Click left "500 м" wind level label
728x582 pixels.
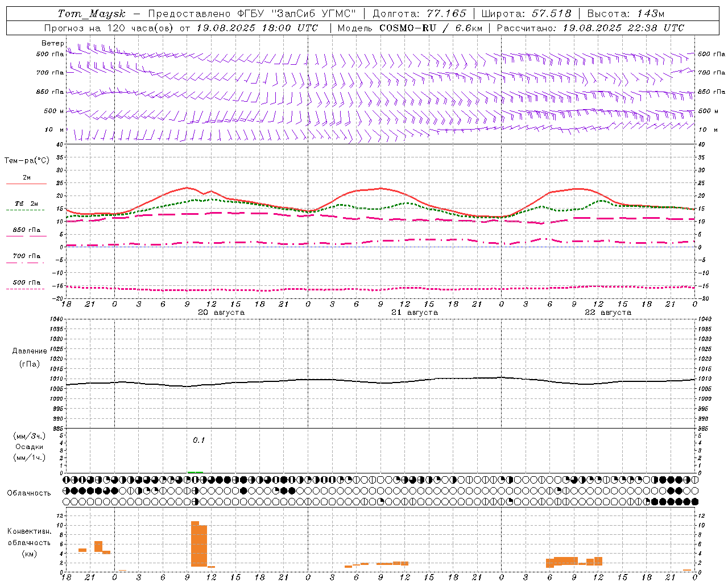coord(54,111)
